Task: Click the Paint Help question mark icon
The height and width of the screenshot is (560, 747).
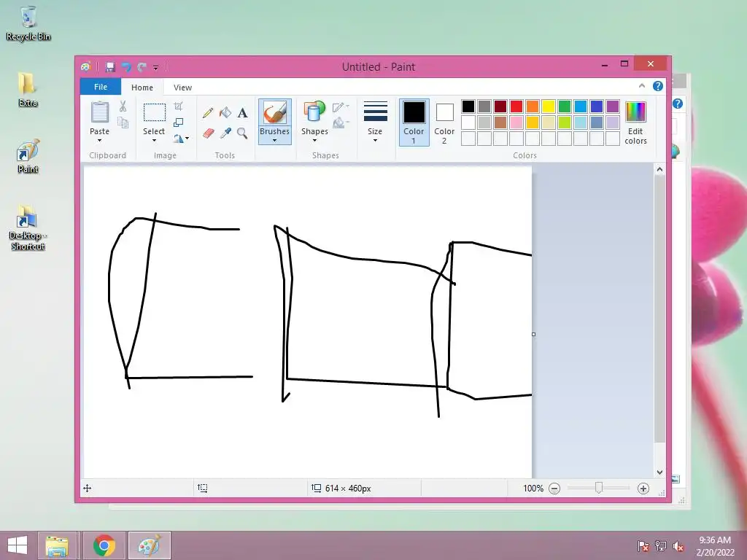Action: (x=658, y=86)
